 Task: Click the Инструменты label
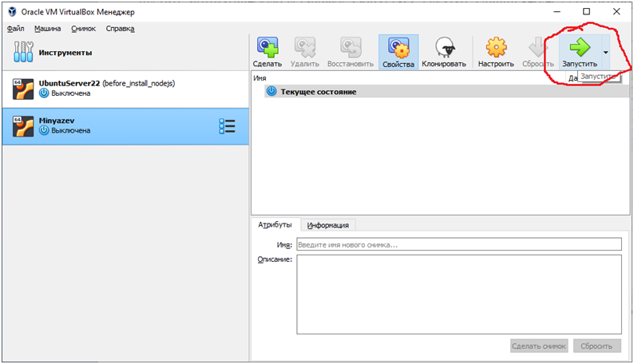pyautogui.click(x=65, y=53)
